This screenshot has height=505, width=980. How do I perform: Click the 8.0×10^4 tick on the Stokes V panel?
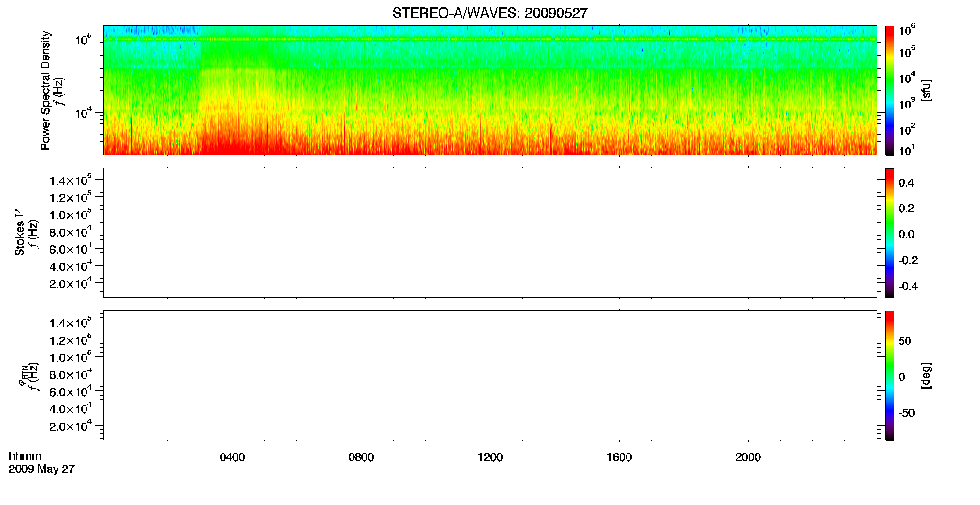point(71,231)
